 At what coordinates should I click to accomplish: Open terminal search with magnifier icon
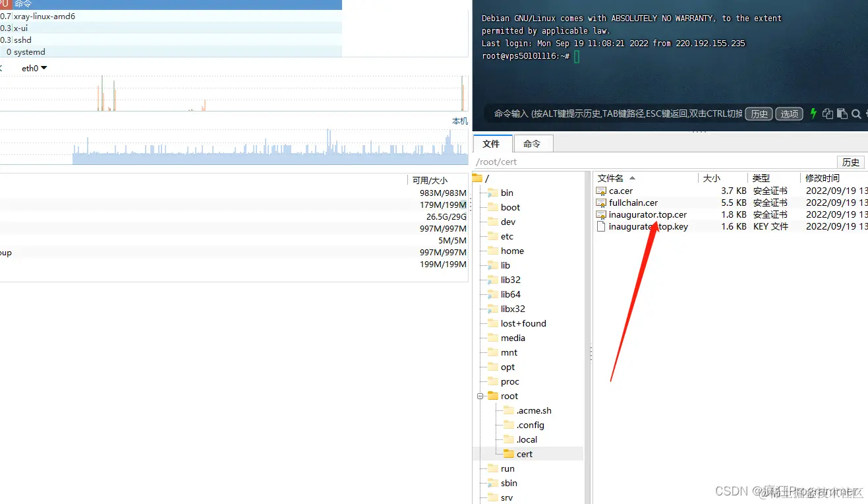[856, 113]
